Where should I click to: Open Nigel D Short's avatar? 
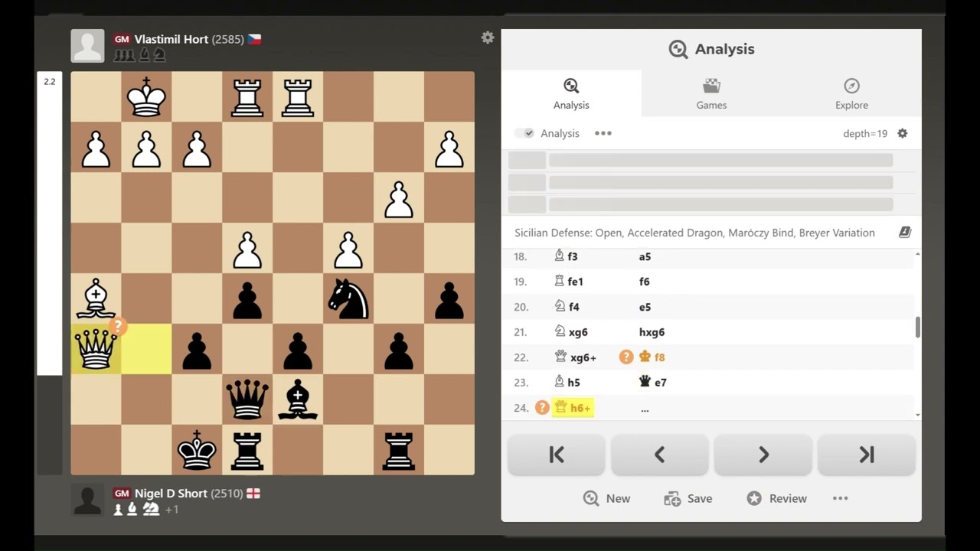[87, 500]
